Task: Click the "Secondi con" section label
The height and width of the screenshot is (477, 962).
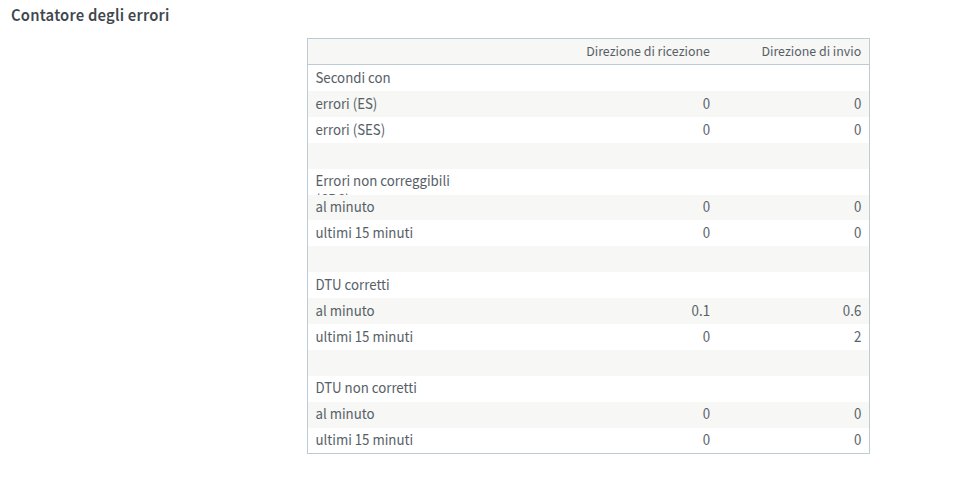Action: click(353, 78)
